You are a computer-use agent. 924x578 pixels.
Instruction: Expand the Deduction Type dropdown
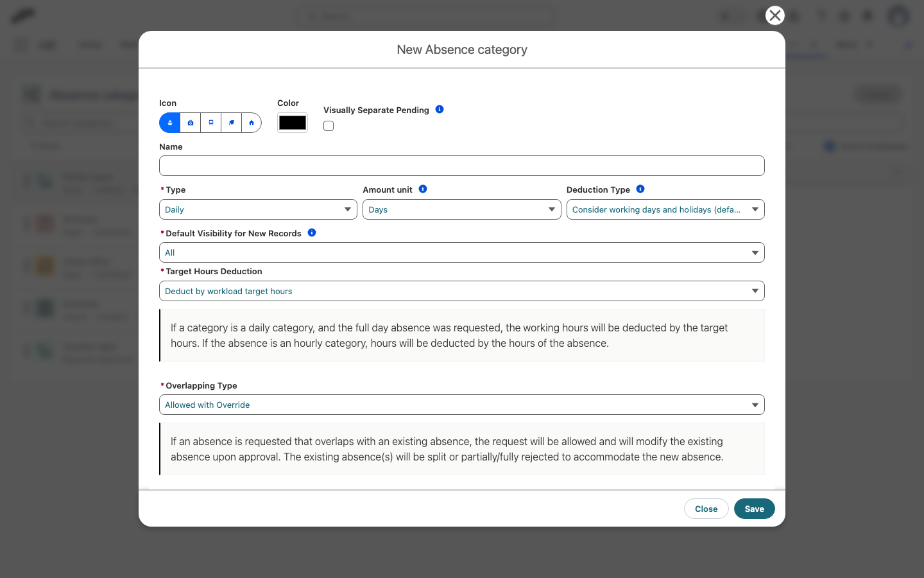point(665,209)
